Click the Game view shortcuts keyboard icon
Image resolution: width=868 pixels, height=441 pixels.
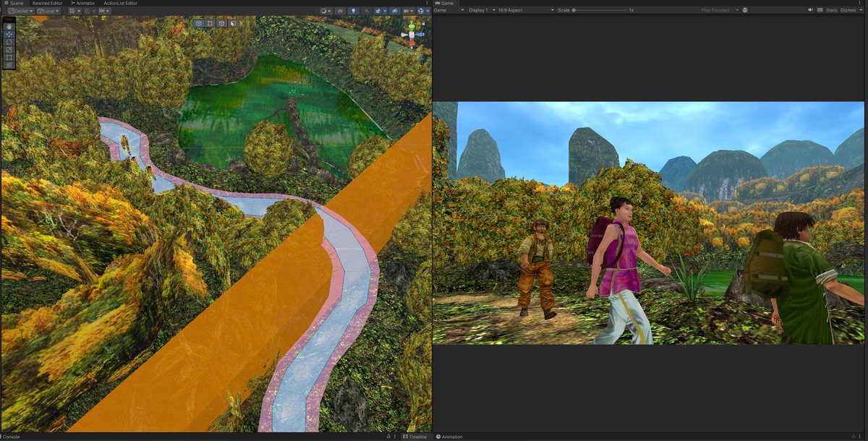click(x=820, y=10)
